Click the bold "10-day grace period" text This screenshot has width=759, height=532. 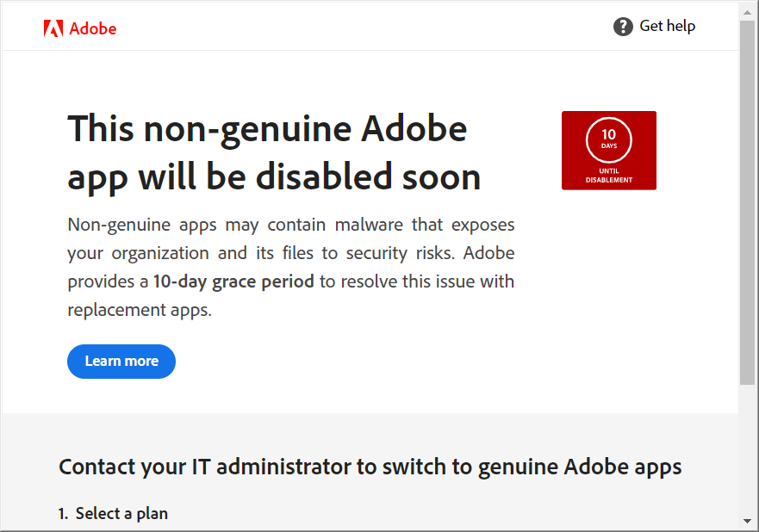[233, 281]
